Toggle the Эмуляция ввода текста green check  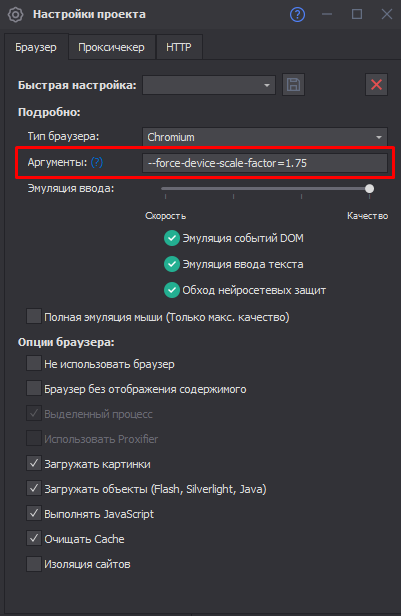coord(172,264)
